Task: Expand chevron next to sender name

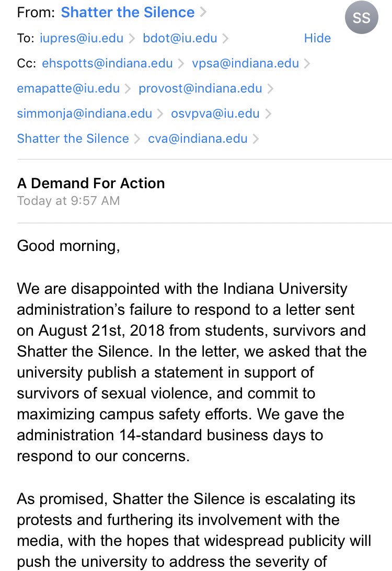Action: tap(202, 13)
